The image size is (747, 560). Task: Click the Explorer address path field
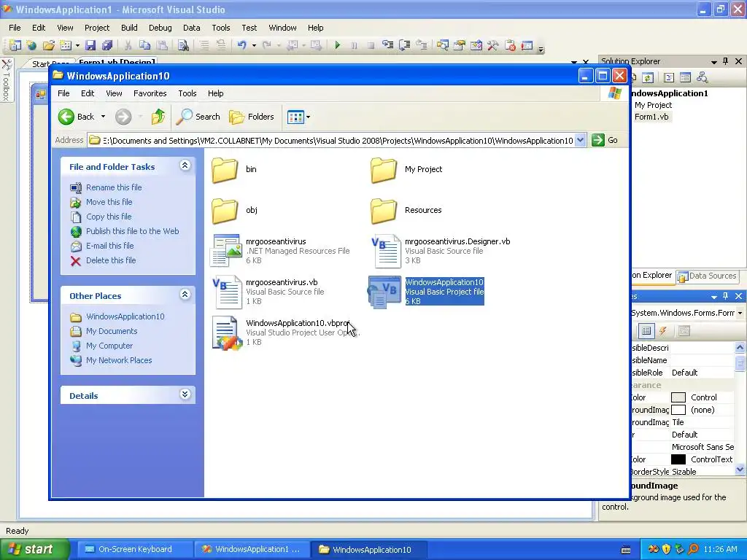[x=338, y=141]
